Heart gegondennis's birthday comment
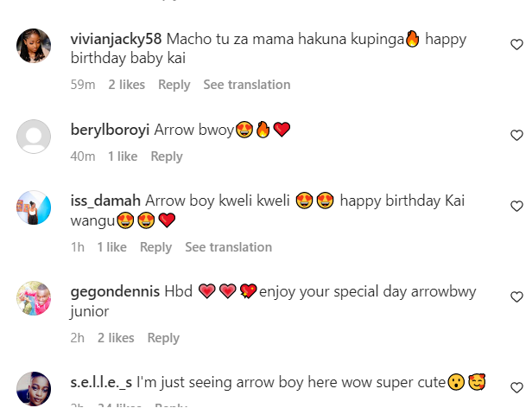Image resolution: width=532 pixels, height=408 pixels. (x=516, y=296)
